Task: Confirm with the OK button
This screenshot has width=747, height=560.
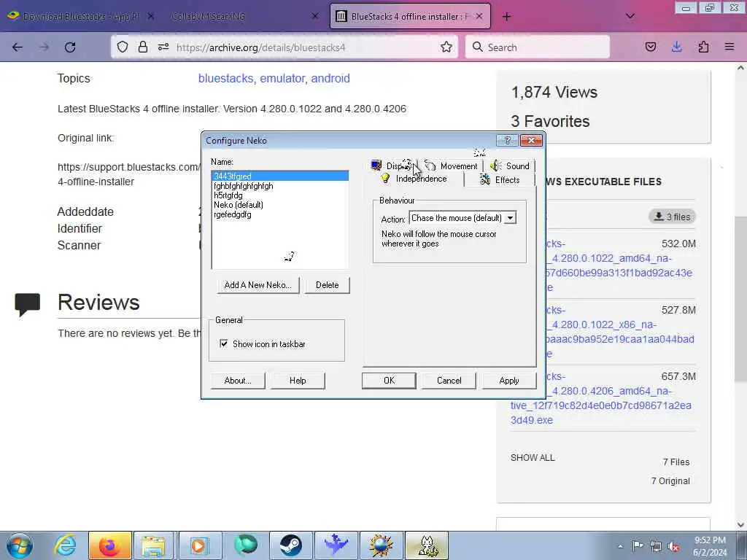Action: (390, 381)
